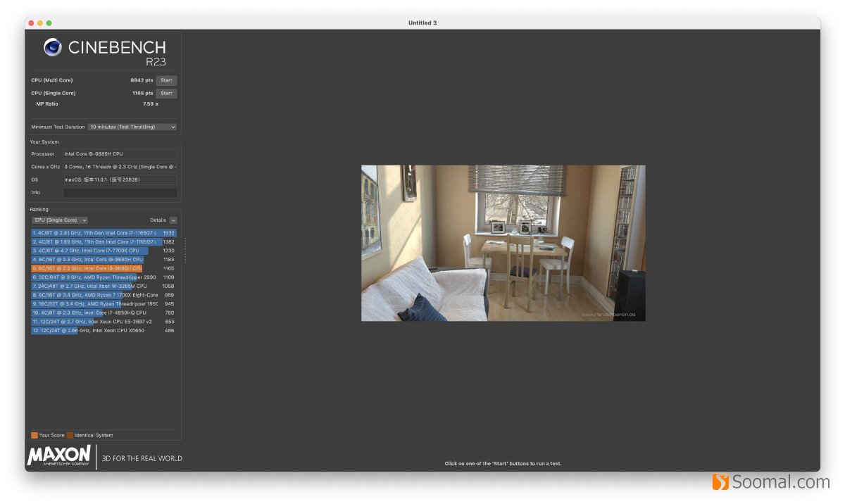Select the Xeon W-3265M ranking row

tap(89, 286)
